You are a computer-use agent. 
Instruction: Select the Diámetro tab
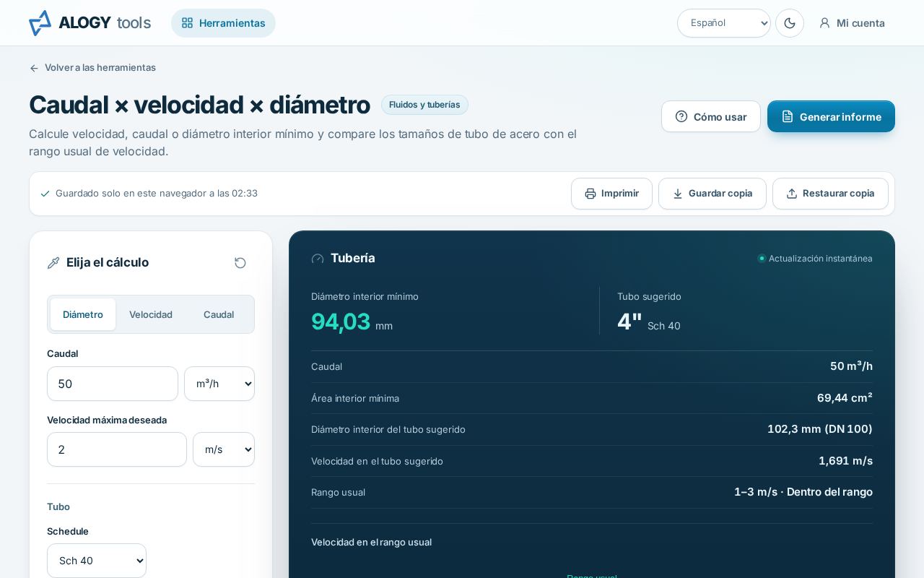click(83, 314)
